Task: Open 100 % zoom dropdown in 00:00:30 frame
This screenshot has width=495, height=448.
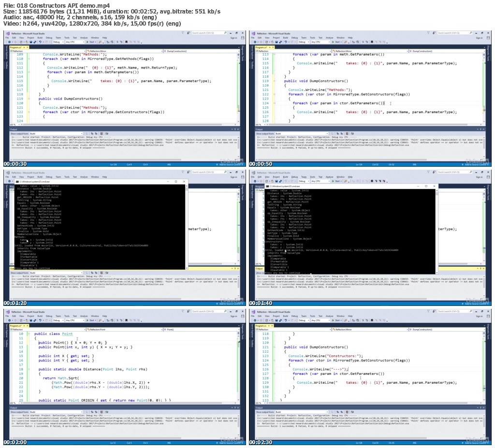Action: click(15, 125)
